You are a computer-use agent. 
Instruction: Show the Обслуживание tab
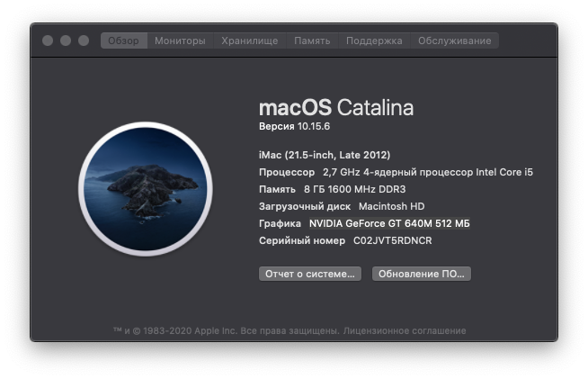pyautogui.click(x=455, y=41)
